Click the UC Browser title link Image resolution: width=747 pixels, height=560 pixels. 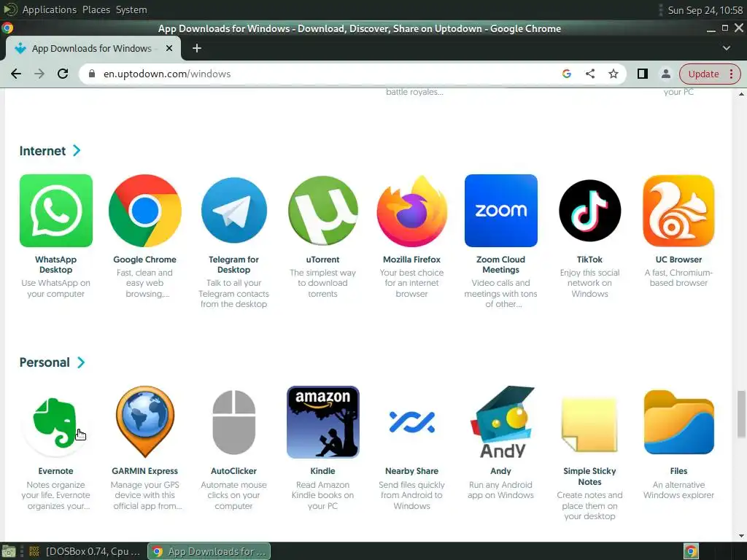[678, 260]
